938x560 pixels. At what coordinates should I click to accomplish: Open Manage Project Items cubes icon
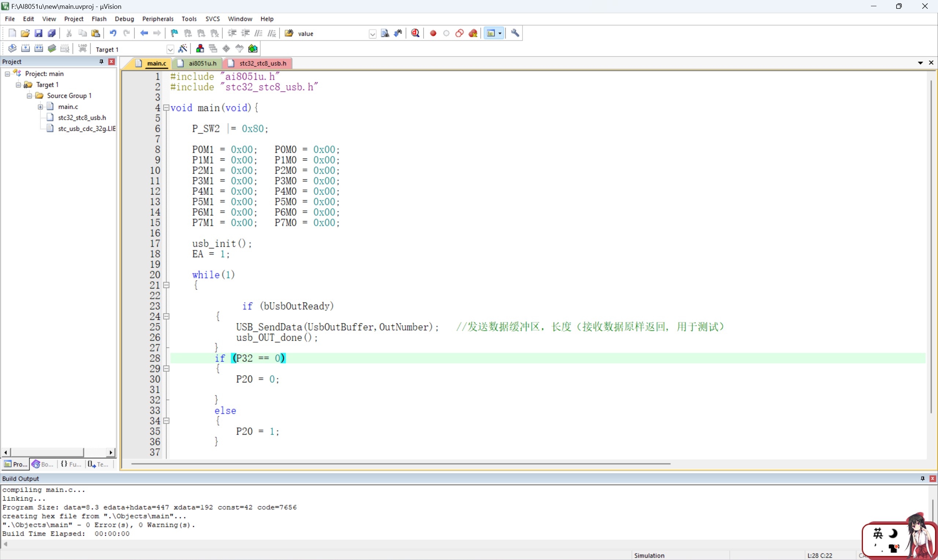point(200,48)
